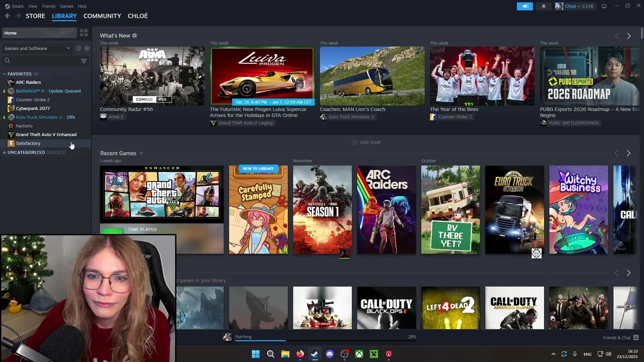
Task: Open the Recent Games shelf dropdown
Action: 141,153
